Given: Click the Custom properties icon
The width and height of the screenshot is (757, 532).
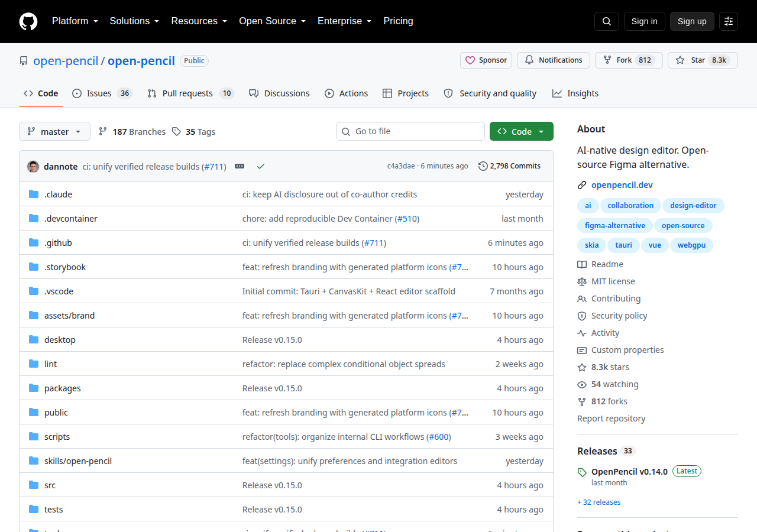Looking at the screenshot, I should 582,350.
